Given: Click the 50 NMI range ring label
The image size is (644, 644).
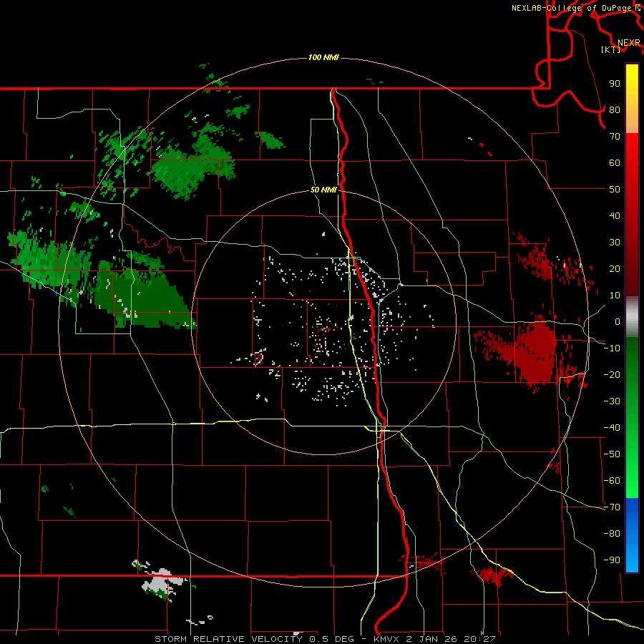Looking at the screenshot, I should pyautogui.click(x=323, y=190).
